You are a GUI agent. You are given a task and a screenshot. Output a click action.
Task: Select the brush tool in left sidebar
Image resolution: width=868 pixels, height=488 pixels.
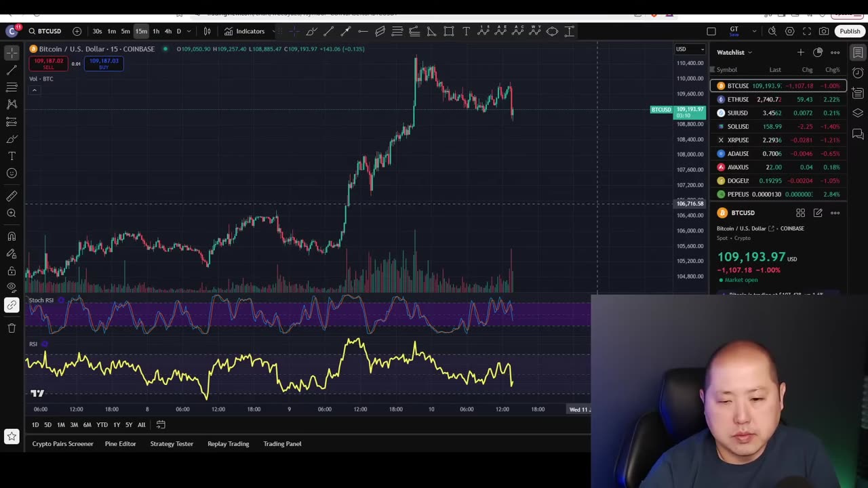[x=12, y=139]
